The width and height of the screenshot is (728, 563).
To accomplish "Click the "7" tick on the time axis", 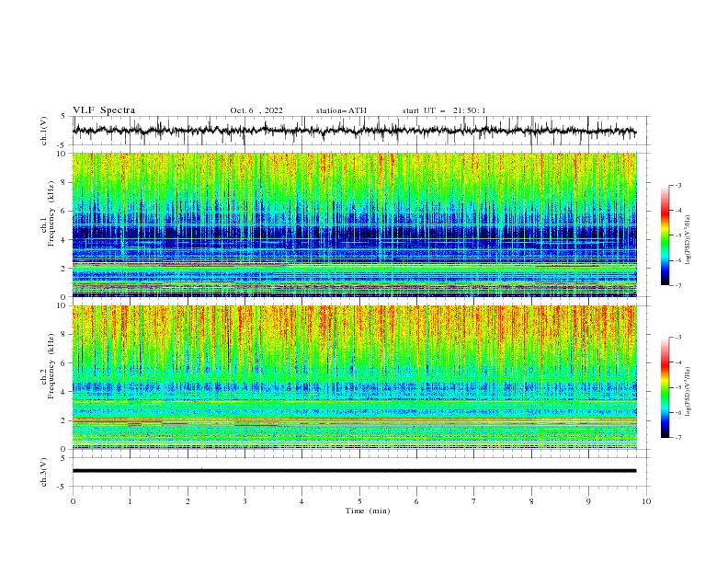I will pos(474,501).
